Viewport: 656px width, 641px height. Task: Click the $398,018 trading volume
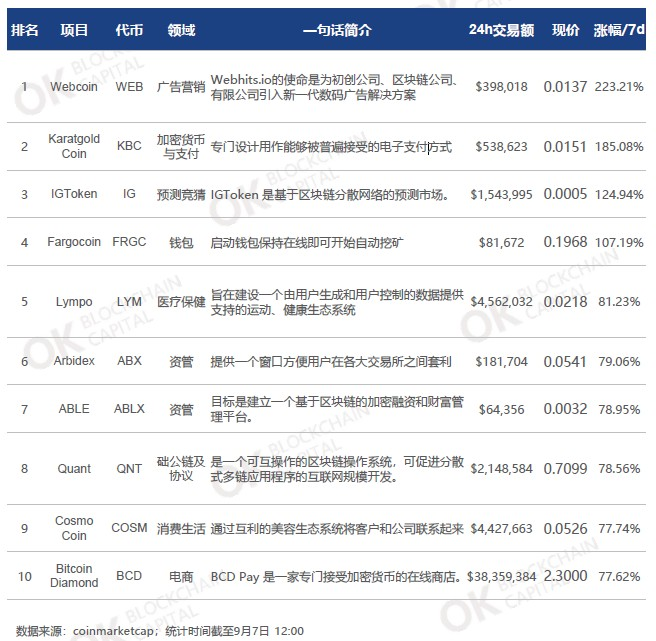501,87
